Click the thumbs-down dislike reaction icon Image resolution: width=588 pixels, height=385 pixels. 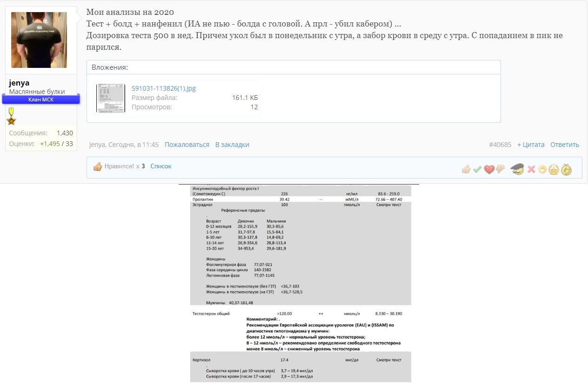(x=500, y=170)
